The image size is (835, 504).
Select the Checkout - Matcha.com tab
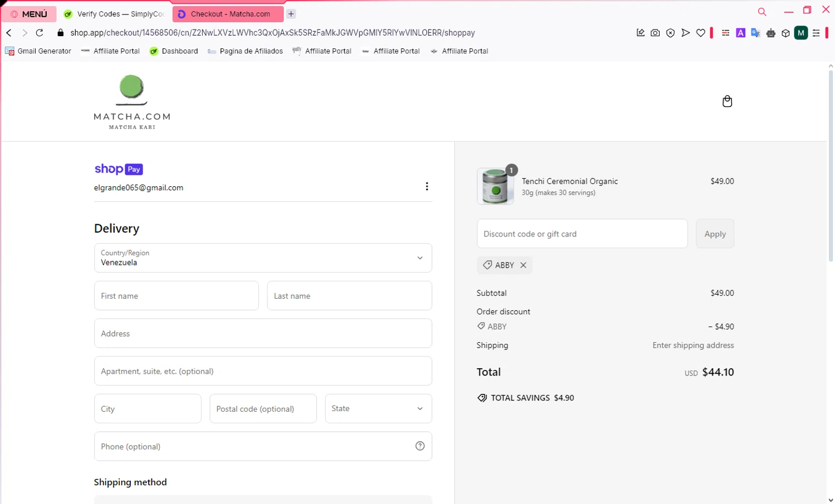pos(228,14)
